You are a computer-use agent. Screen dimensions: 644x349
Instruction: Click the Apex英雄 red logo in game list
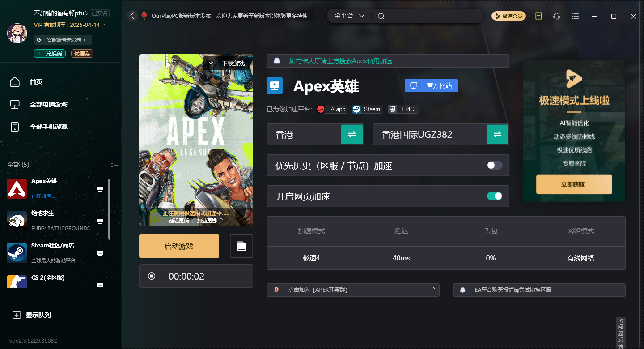pos(17,188)
